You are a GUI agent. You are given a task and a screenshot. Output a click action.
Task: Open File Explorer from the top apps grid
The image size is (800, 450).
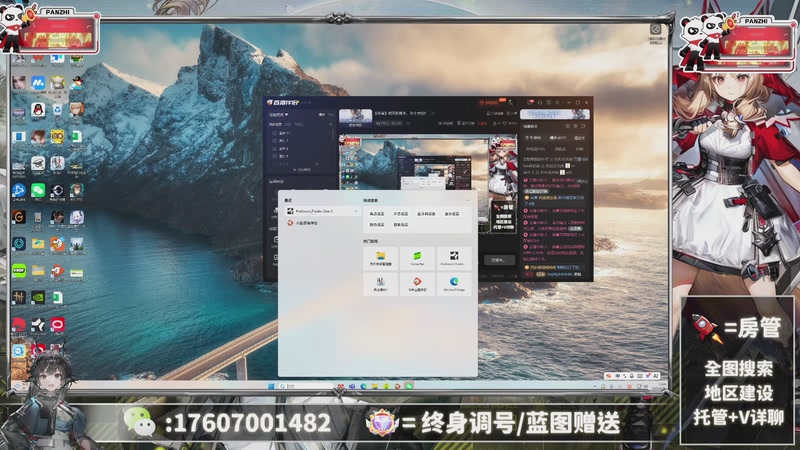click(x=380, y=258)
